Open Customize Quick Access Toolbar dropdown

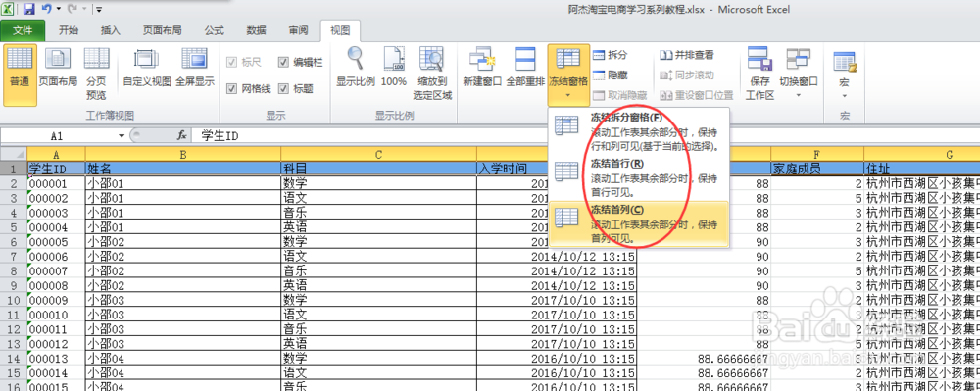click(99, 10)
